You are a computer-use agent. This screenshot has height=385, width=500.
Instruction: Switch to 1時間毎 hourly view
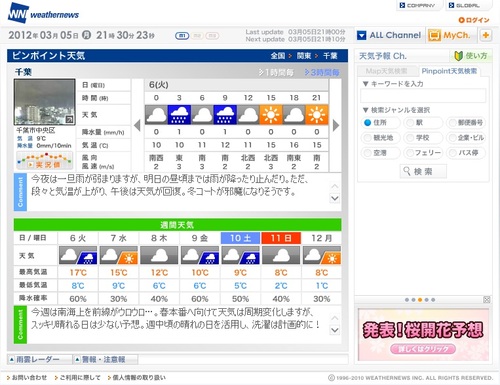pyautogui.click(x=276, y=72)
